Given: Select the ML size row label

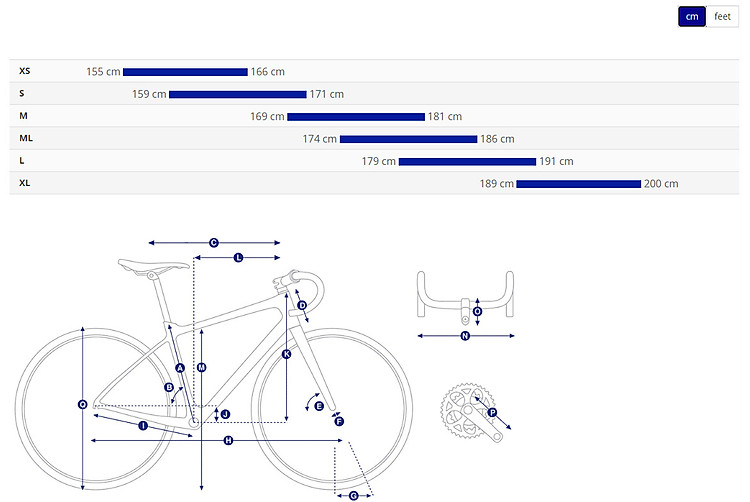Looking at the screenshot, I should pos(26,138).
